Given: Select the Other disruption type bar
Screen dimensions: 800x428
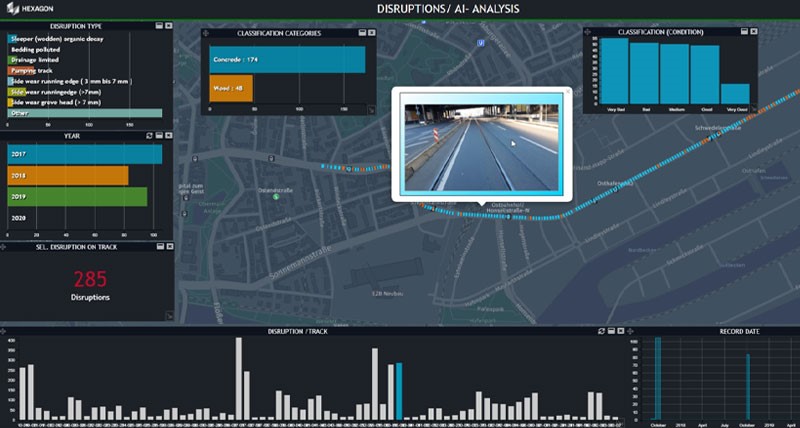Looking at the screenshot, I should pos(85,113).
